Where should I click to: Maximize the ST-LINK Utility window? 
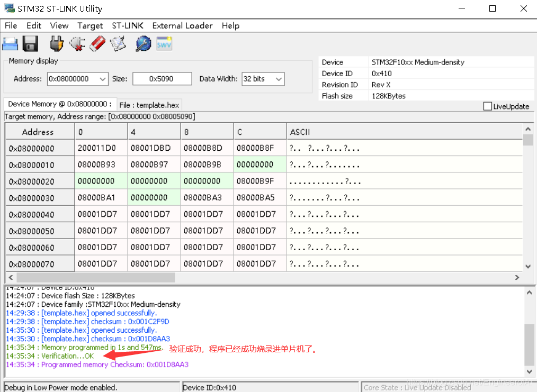point(492,8)
